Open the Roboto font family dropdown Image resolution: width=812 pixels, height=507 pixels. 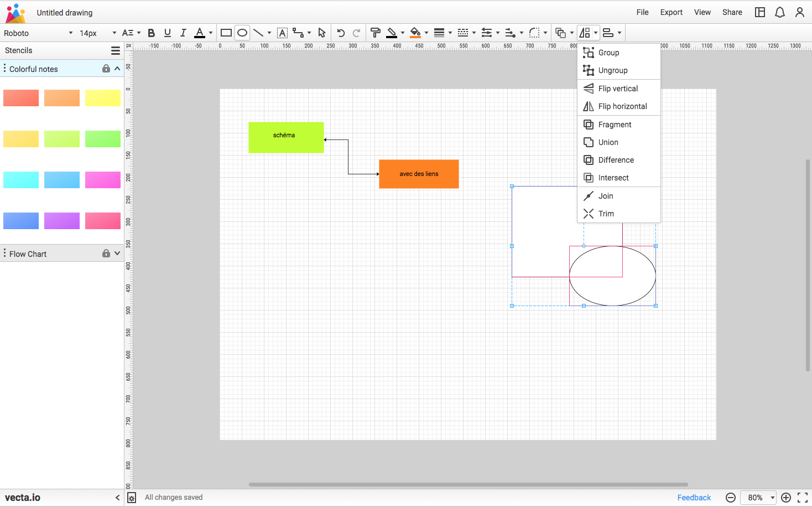pyautogui.click(x=38, y=33)
